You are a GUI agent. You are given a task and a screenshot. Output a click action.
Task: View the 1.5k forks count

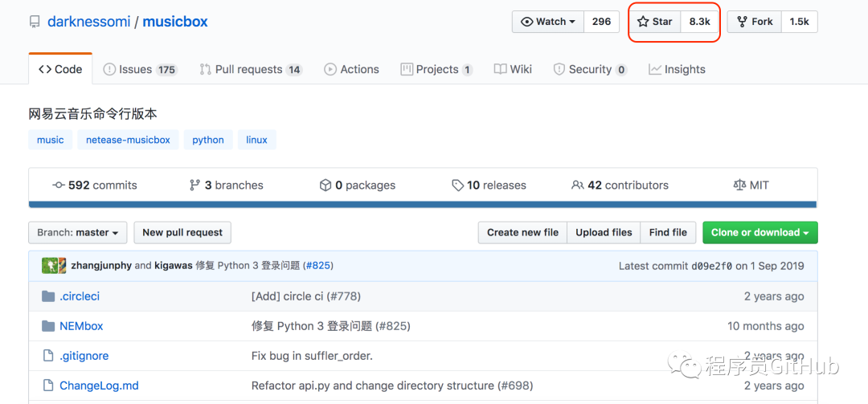800,22
